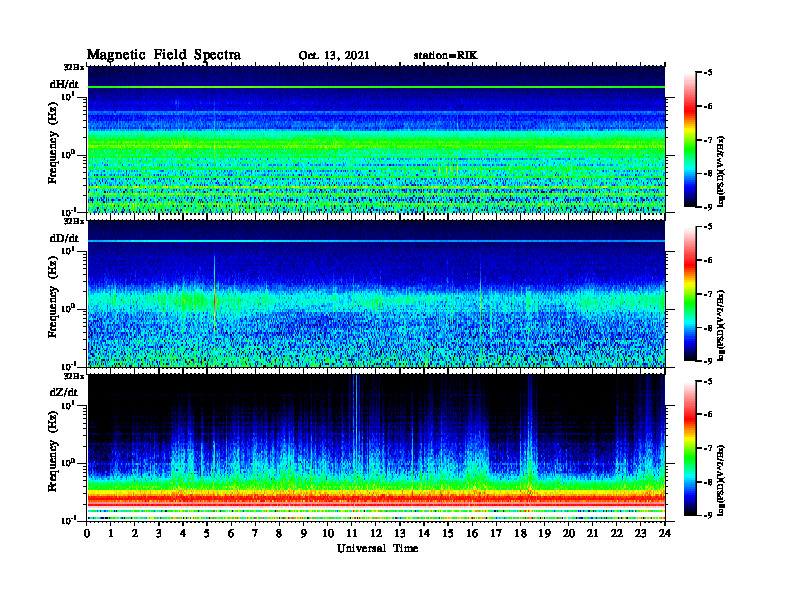Click the "32Hz" tick atop dH/dt panel
Image resolution: width=792 pixels, height=612 pixels.
[x=74, y=67]
